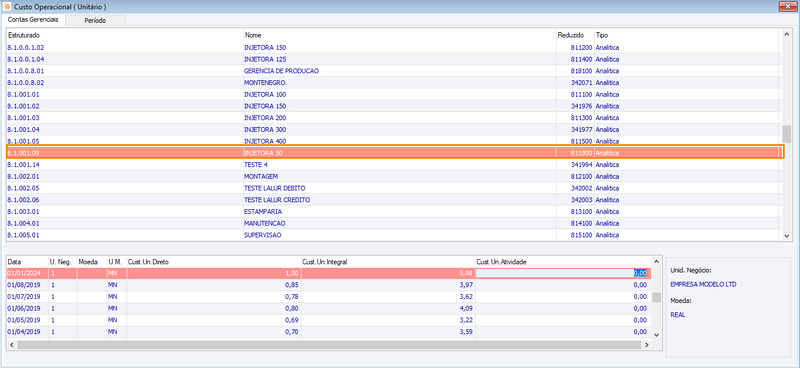
Task: Select the highlighted INJETORA 50 row
Action: point(393,152)
